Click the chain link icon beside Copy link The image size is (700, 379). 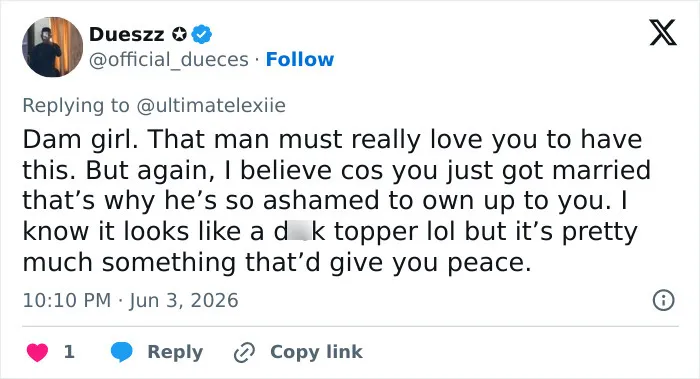coord(245,352)
